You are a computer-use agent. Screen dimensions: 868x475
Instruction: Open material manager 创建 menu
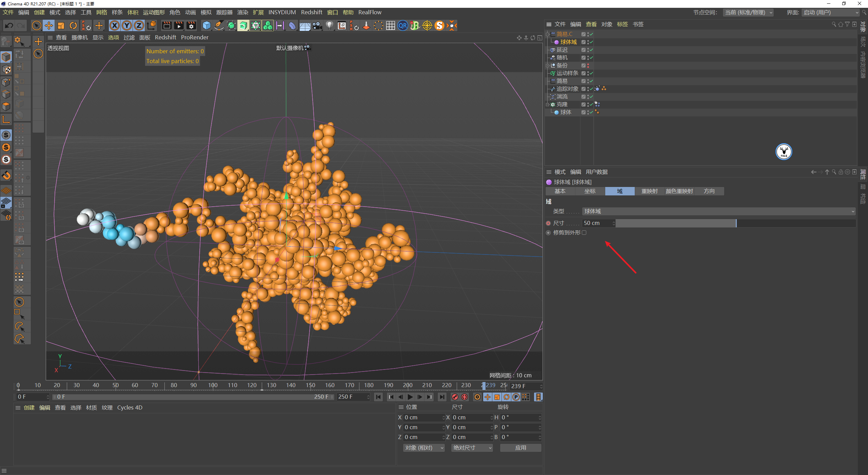click(x=29, y=408)
